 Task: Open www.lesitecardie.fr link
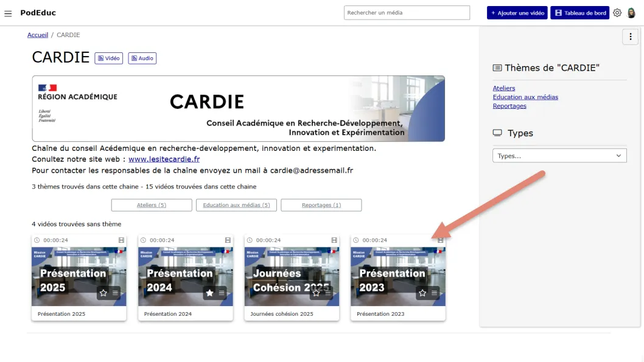pyautogui.click(x=164, y=159)
